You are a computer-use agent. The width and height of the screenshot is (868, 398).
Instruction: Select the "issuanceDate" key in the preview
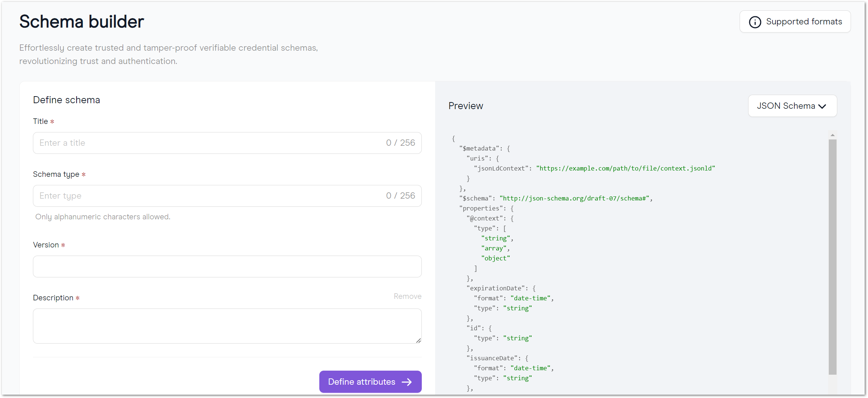[492, 358]
